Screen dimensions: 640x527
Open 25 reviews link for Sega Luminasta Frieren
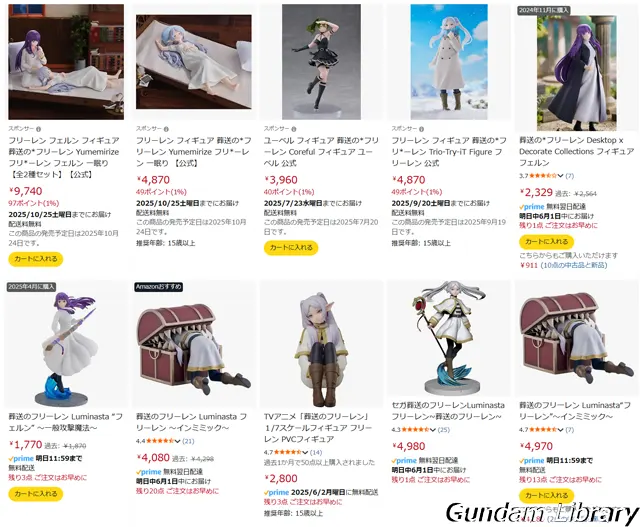pos(444,430)
